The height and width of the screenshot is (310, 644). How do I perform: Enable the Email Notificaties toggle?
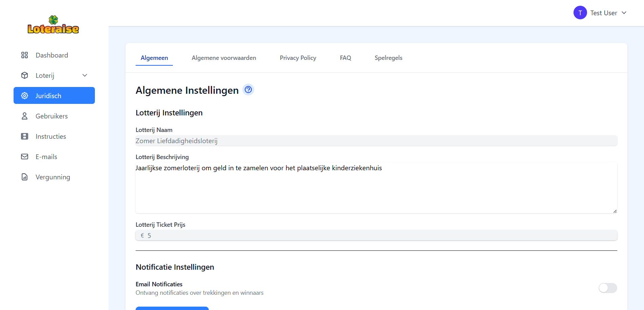(x=607, y=288)
